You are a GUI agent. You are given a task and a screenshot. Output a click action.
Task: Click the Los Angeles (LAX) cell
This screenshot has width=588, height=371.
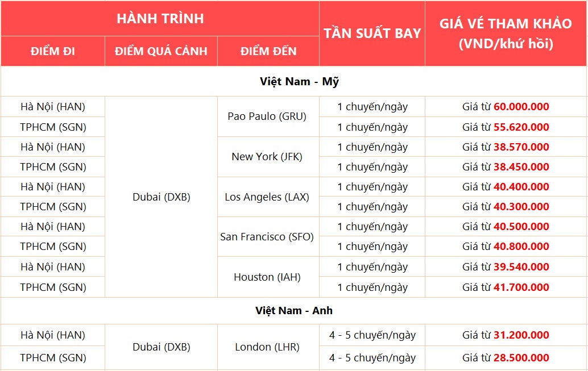268,197
